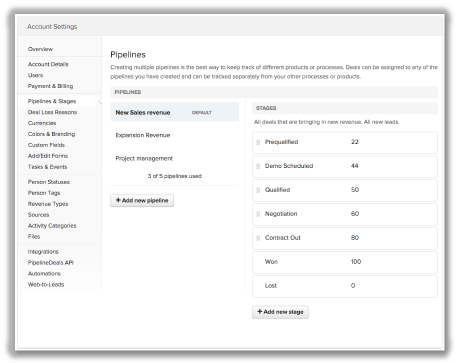Open Account Details settings
The width and height of the screenshot is (458, 363).
(48, 64)
